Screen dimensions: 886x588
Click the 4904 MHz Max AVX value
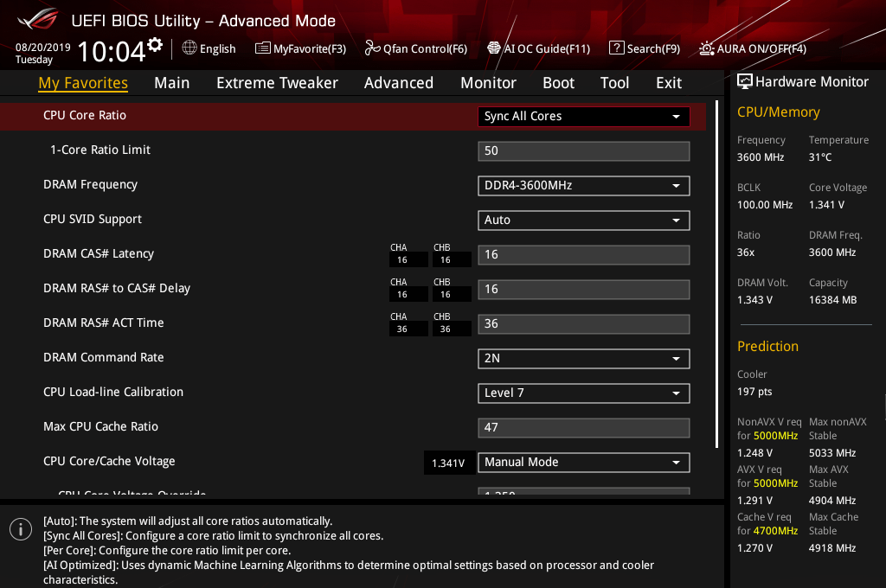pyautogui.click(x=832, y=501)
